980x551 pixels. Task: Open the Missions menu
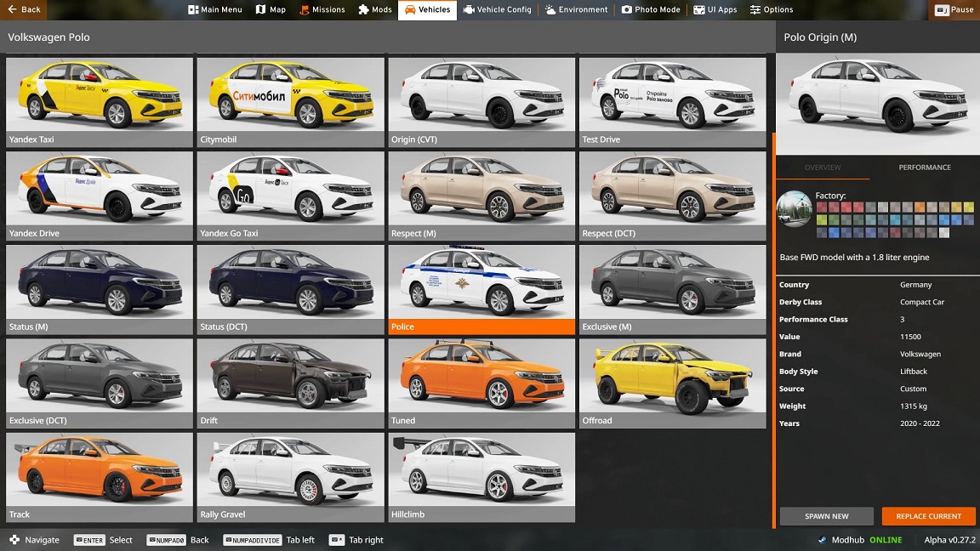click(x=322, y=9)
